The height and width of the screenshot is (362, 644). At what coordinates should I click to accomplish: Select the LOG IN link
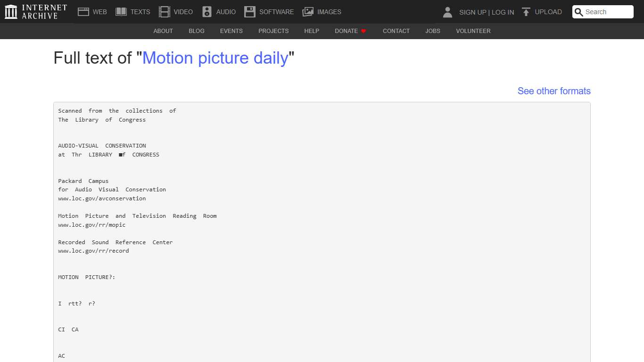pos(503,12)
